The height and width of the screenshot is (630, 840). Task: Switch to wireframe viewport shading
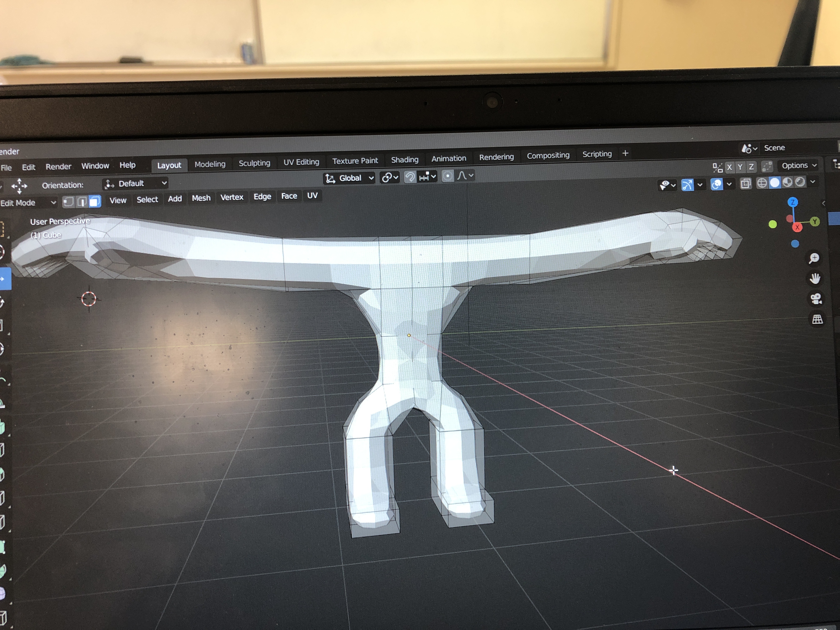click(762, 183)
